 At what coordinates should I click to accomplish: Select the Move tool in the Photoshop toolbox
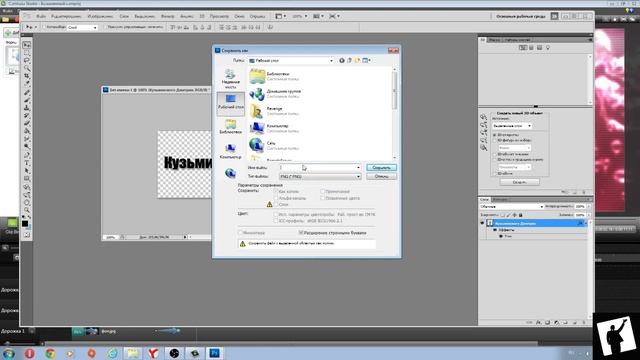click(27, 45)
